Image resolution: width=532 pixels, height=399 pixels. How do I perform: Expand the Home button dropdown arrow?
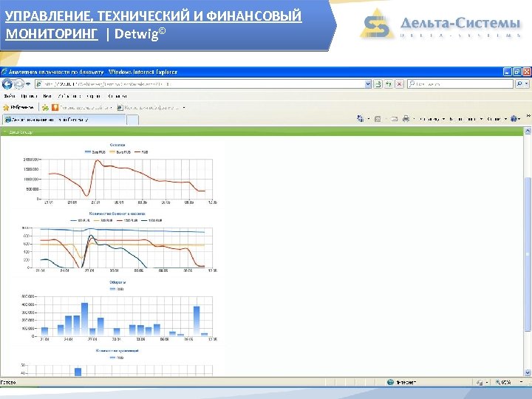pos(369,119)
